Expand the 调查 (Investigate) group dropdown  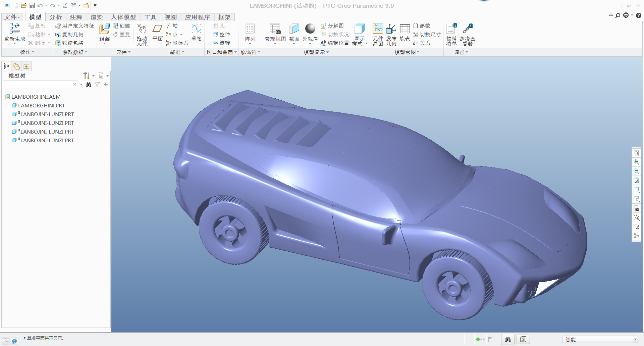pos(461,52)
